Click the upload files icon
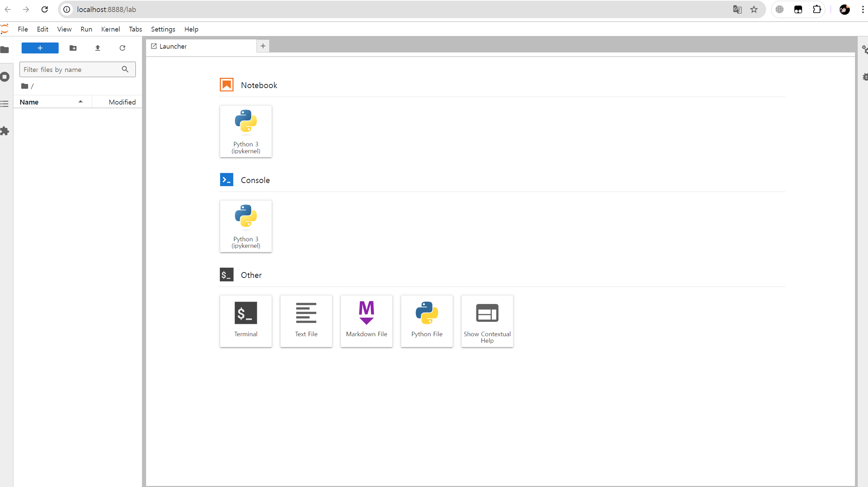This screenshot has height=487, width=868. (98, 48)
